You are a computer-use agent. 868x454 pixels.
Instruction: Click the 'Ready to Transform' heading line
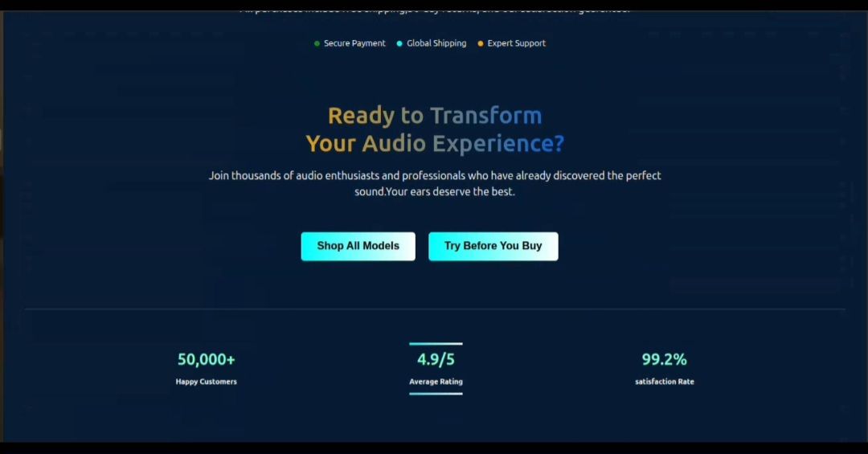pyautogui.click(x=435, y=116)
